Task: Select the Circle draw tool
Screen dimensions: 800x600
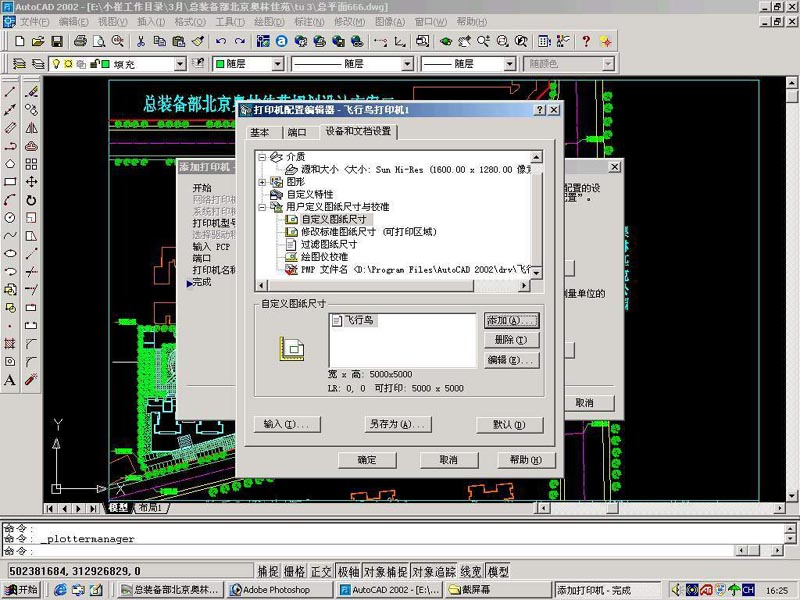Action: pyautogui.click(x=10, y=218)
